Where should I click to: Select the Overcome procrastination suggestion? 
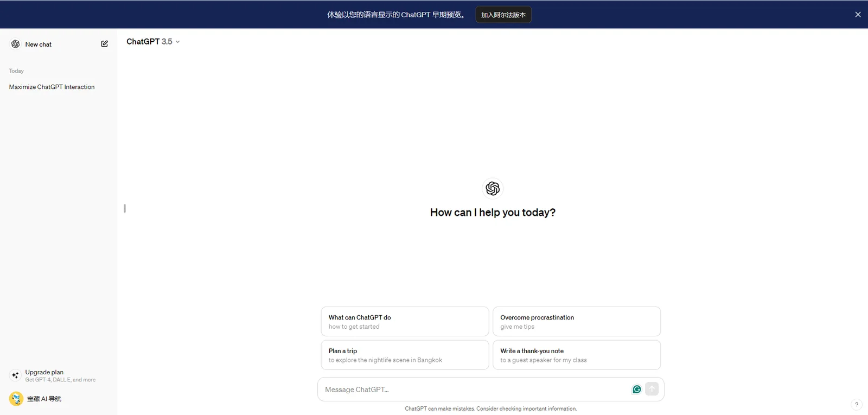click(x=577, y=322)
